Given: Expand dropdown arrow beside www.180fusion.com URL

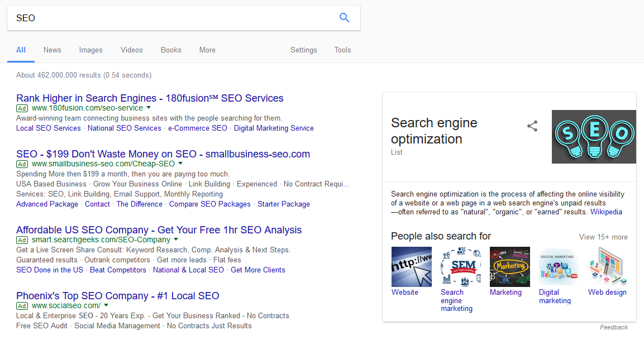Looking at the screenshot, I should click(149, 108).
